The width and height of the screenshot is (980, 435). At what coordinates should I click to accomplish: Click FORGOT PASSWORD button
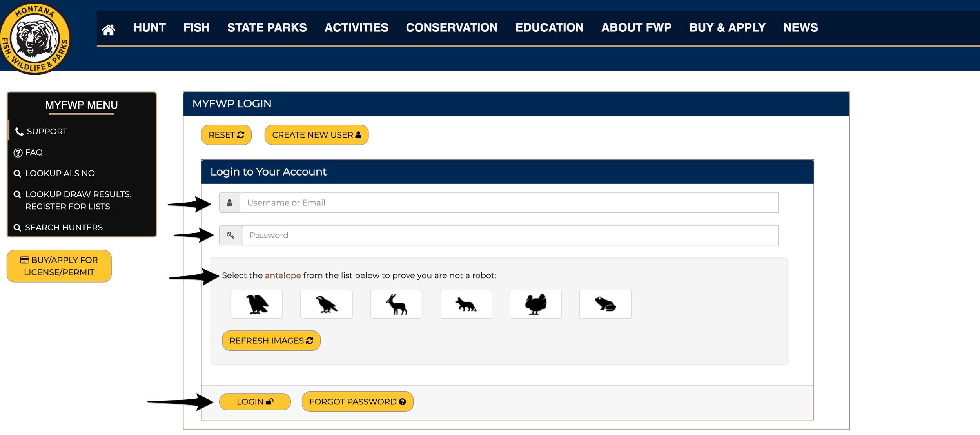point(356,401)
